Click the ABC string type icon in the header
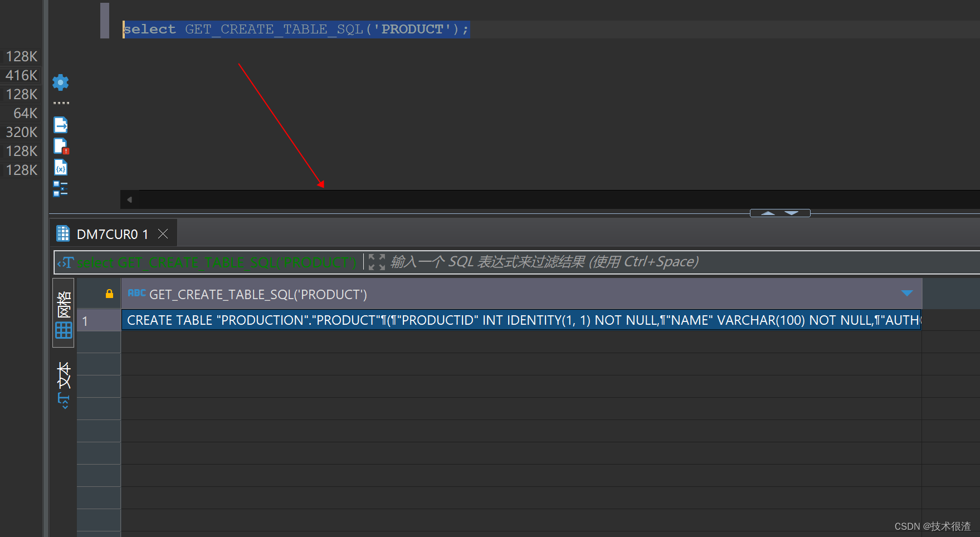Viewport: 980px width, 537px height. point(136,293)
